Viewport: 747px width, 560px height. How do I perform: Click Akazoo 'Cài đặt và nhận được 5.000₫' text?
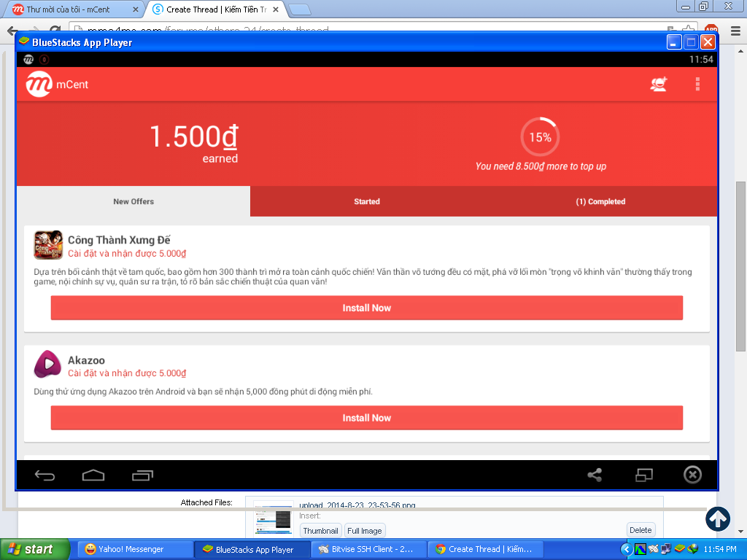click(x=127, y=373)
